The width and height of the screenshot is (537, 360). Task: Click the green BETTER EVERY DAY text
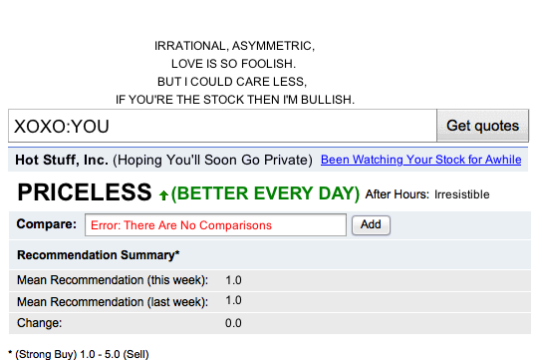pyautogui.click(x=265, y=194)
